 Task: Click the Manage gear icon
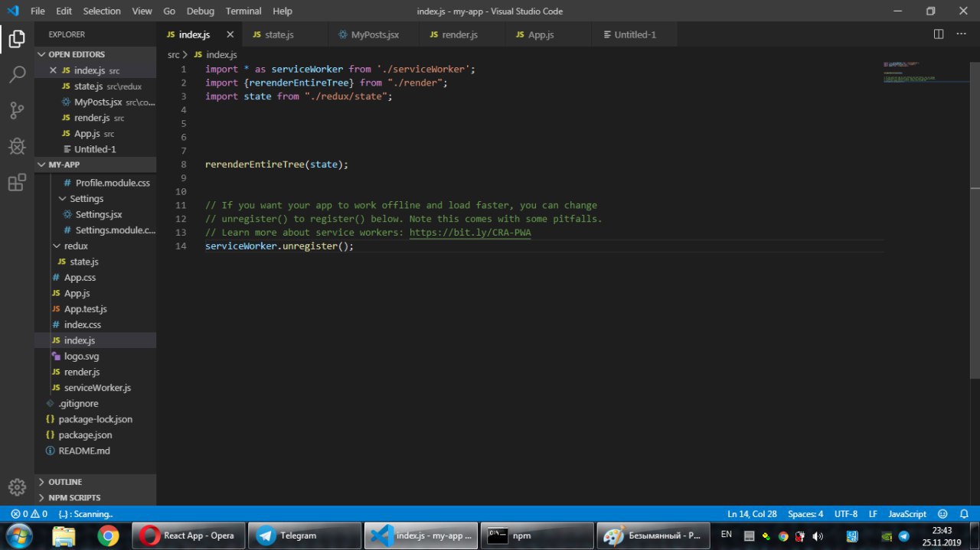point(17,487)
